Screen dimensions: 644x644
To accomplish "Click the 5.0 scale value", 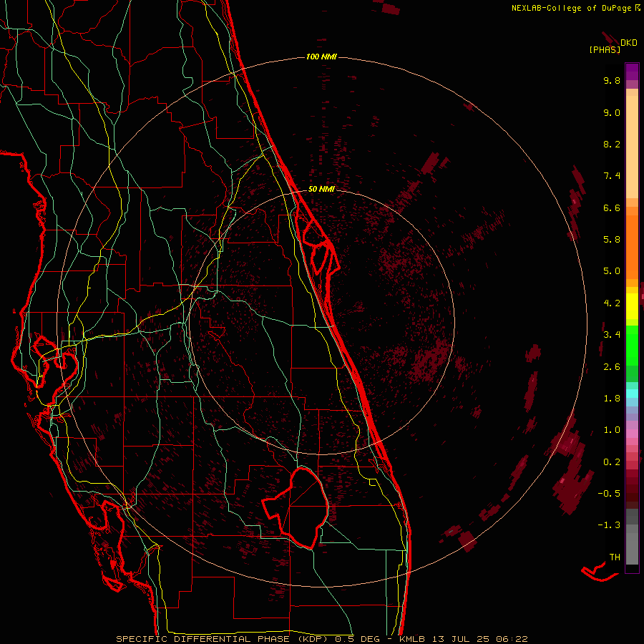I will coord(612,271).
